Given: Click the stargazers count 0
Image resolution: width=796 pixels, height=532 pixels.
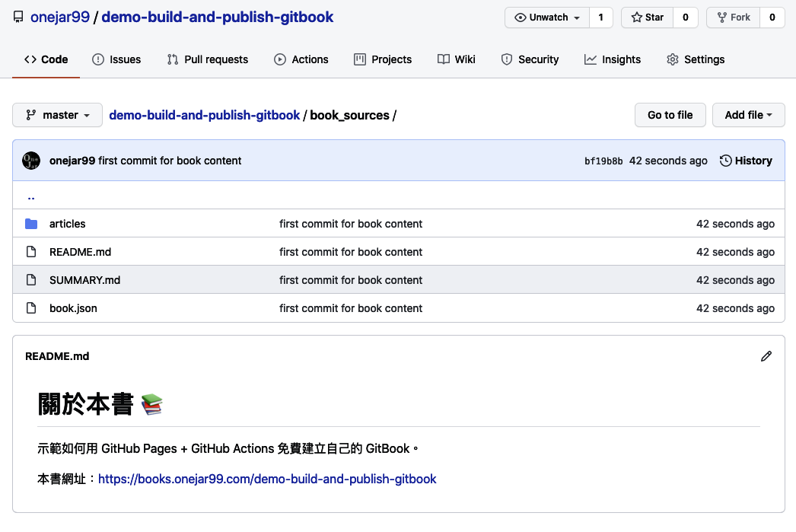Looking at the screenshot, I should (686, 18).
